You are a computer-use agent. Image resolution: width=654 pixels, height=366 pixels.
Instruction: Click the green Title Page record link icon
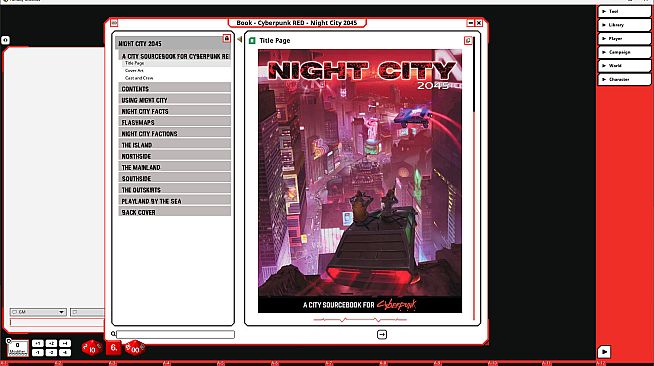(252, 40)
